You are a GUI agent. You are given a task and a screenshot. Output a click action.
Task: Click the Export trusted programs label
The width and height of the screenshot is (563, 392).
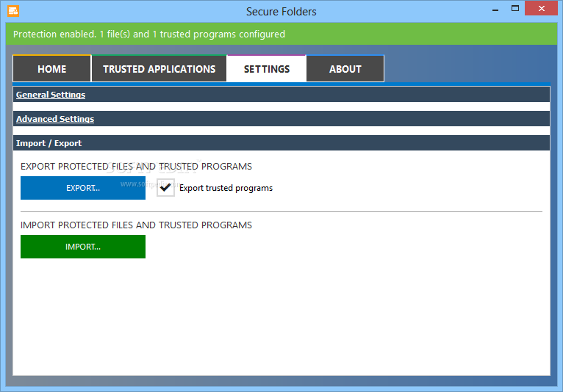pyautogui.click(x=226, y=188)
